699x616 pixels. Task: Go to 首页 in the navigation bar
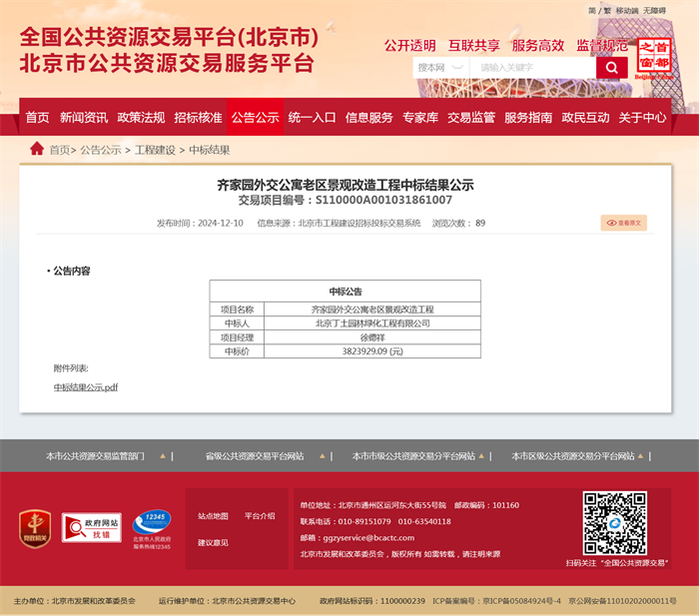pos(37,117)
